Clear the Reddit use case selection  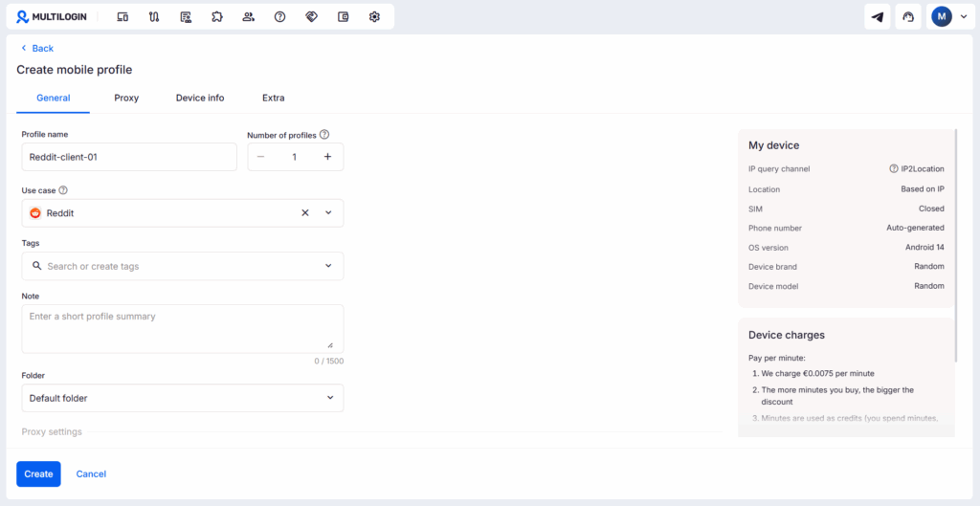(305, 213)
